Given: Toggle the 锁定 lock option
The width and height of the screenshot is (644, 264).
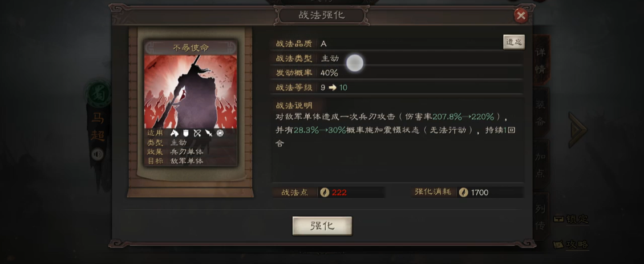Looking at the screenshot, I should pyautogui.click(x=571, y=219).
